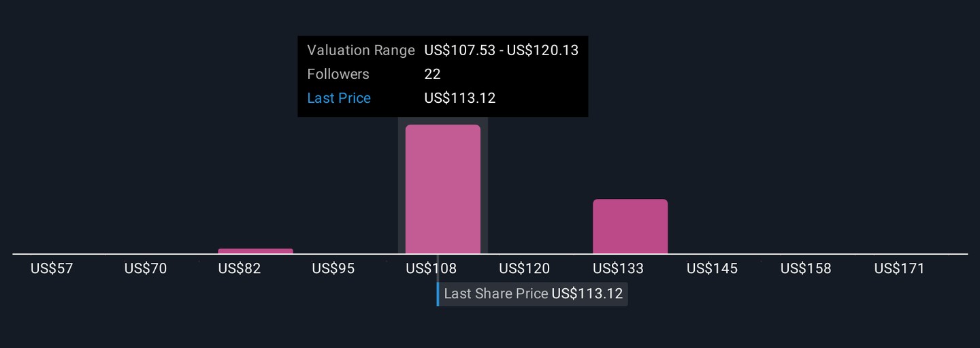Screen dimensions: 980x348
Task: Click the US$108 axis label text
Action: (431, 268)
